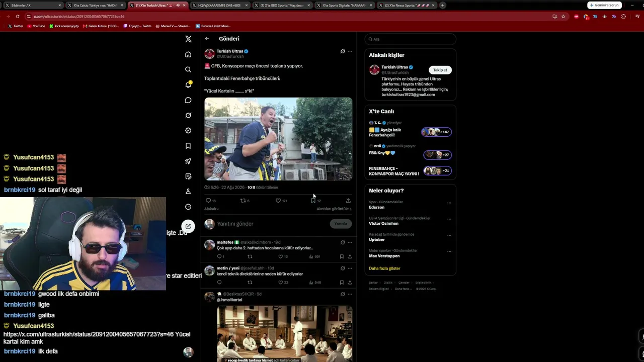Image resolution: width=644 pixels, height=362 pixels.
Task: Open Bookmarks from the X sidebar
Action: pos(188,146)
